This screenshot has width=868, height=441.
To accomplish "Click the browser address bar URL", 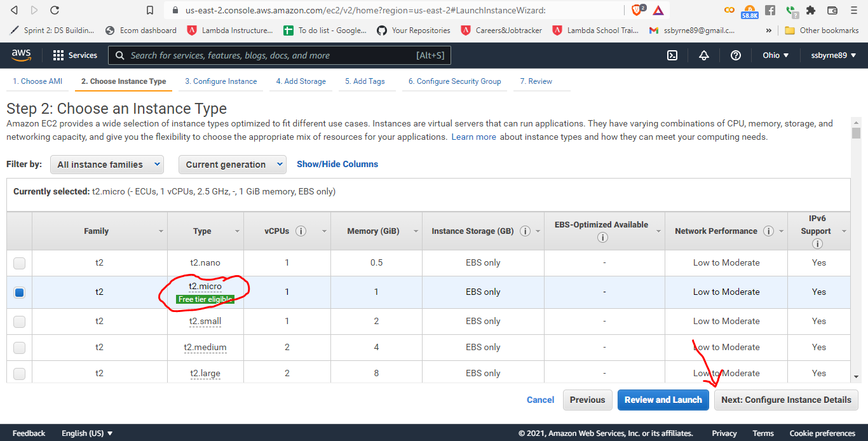I will pyautogui.click(x=365, y=10).
